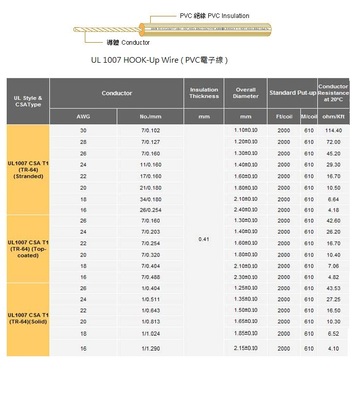Click conductor value 7/0.102
The image size is (360, 403).
click(x=151, y=130)
